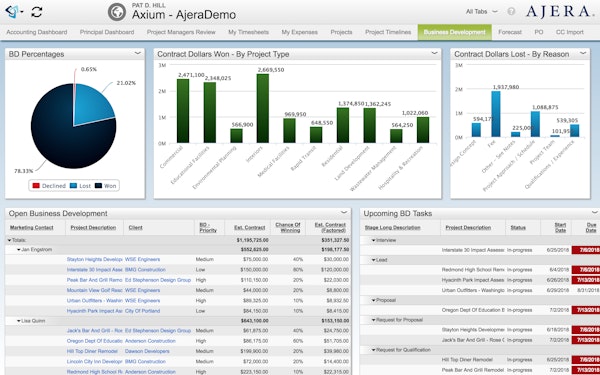Open Lincoln City Inn Development link
Image resolution: width=600 pixels, height=375 pixels.
coord(95,362)
